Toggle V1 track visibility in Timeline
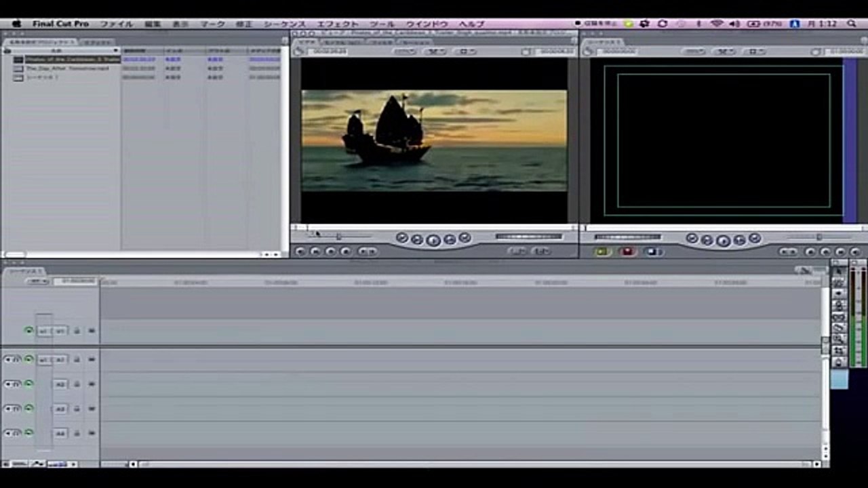 point(28,331)
